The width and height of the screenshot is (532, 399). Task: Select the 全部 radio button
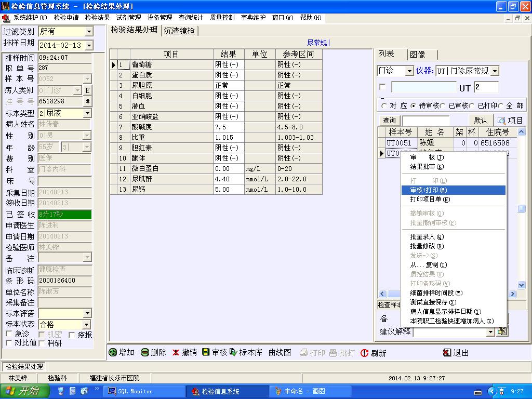[500, 106]
